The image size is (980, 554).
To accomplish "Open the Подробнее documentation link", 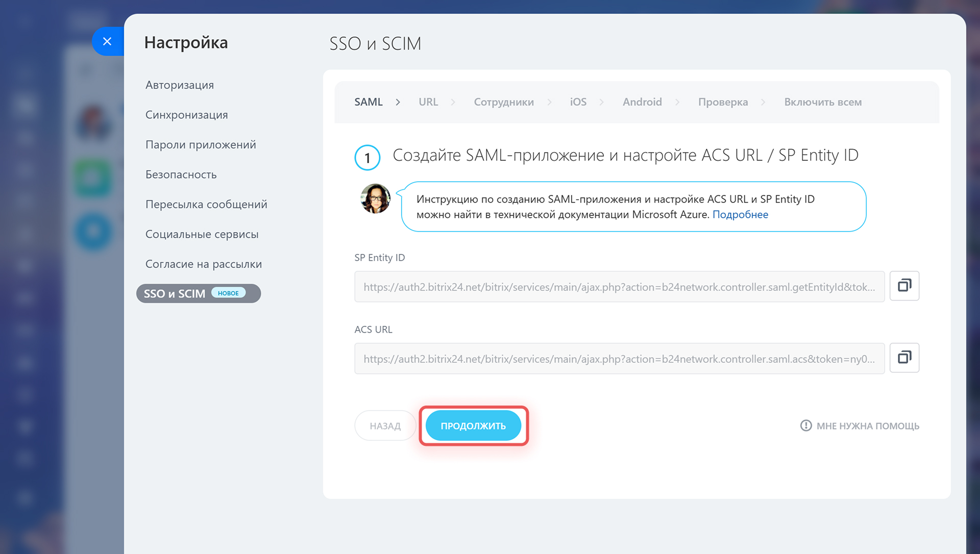I will (x=740, y=215).
